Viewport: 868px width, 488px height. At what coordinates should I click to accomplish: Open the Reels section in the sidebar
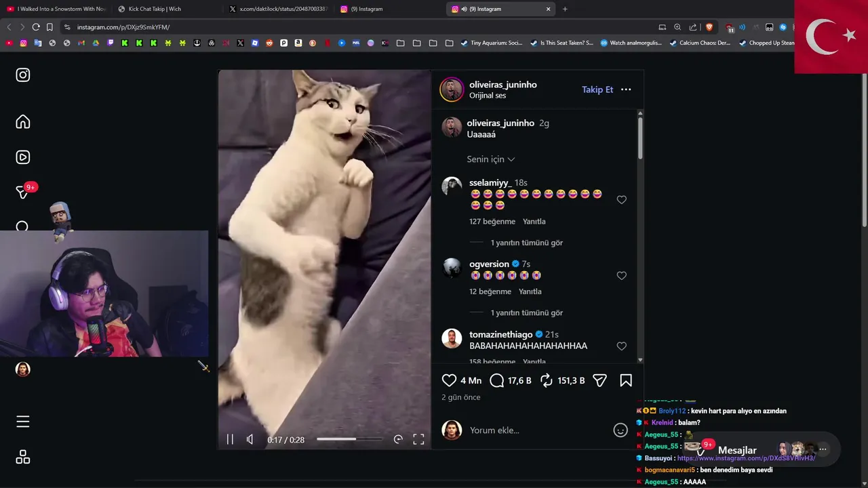[x=23, y=157]
